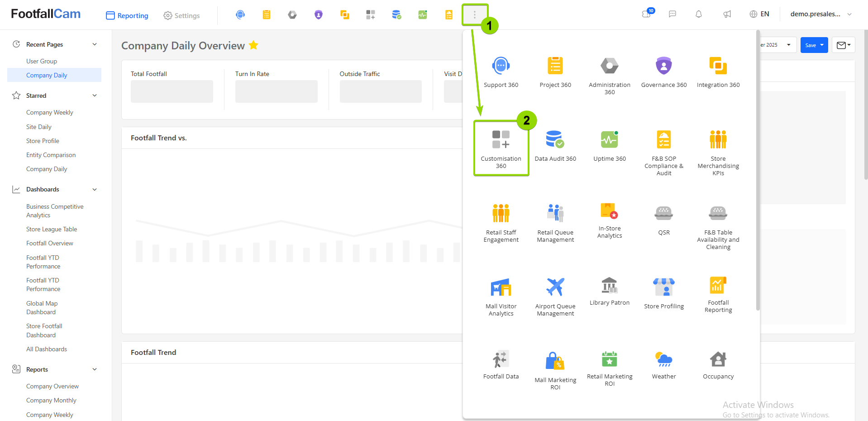Open Store League Table dashboard
The width and height of the screenshot is (868, 421).
tap(52, 229)
